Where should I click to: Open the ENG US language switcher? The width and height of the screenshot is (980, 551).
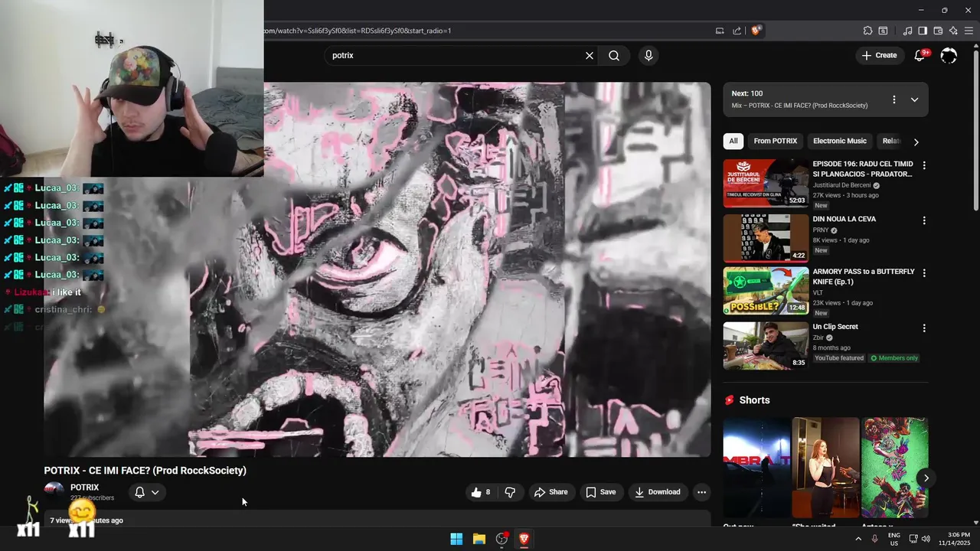(894, 539)
